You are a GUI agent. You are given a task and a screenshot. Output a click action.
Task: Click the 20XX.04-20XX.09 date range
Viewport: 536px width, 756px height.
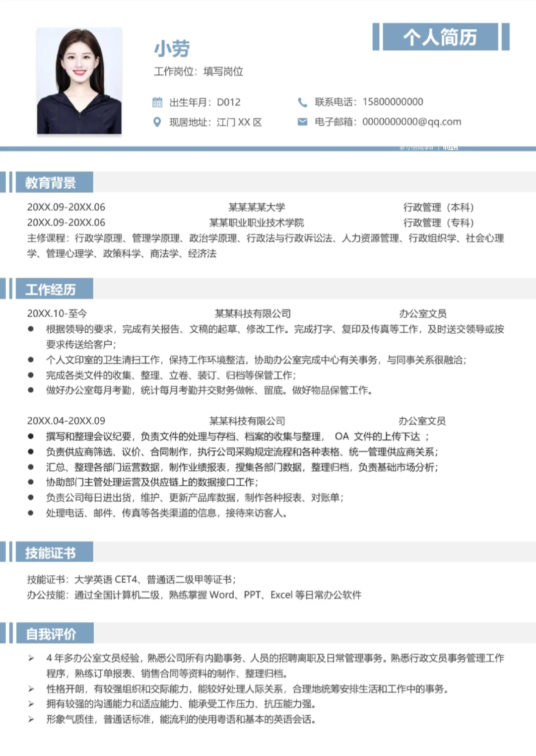pyautogui.click(x=66, y=421)
